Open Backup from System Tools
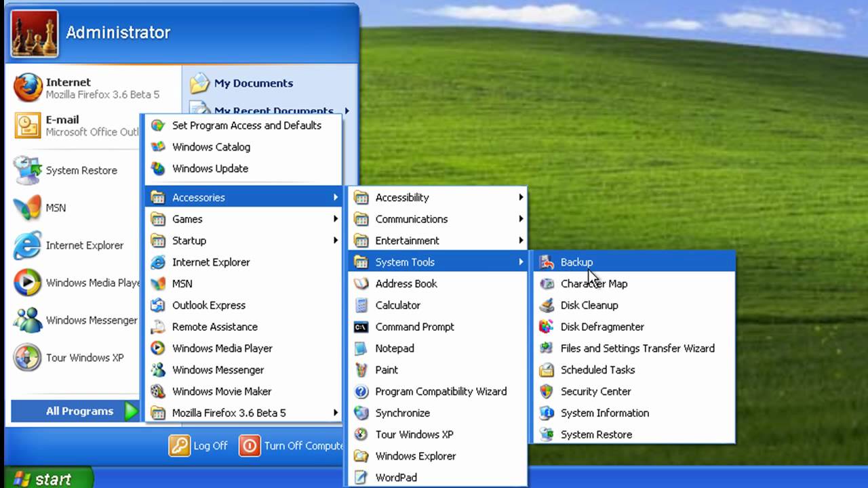Viewport: 868px width, 488px height. pos(635,262)
